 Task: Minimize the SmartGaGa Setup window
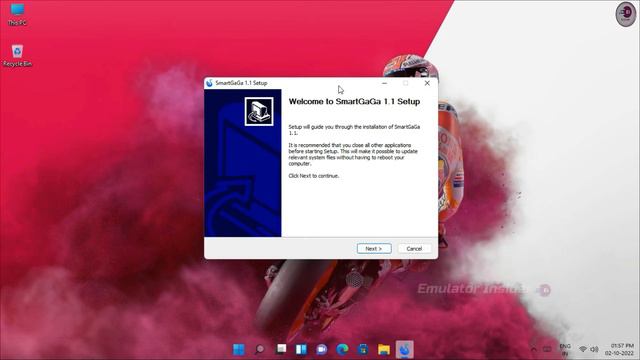384,83
